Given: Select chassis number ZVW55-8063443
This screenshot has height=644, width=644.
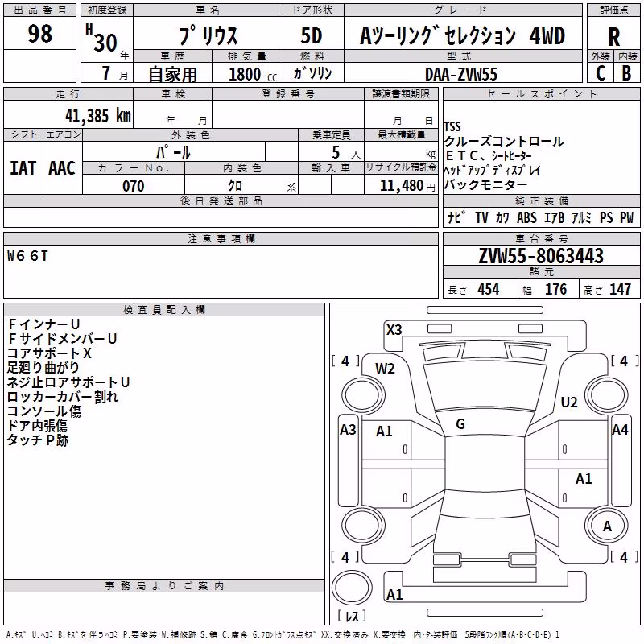Looking at the screenshot, I should click(541, 256).
